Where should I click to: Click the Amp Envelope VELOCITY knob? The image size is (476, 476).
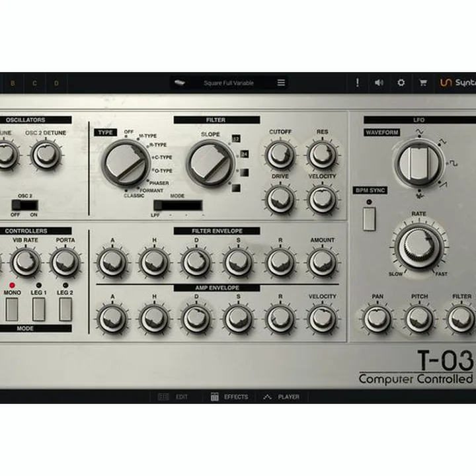pos(322,319)
